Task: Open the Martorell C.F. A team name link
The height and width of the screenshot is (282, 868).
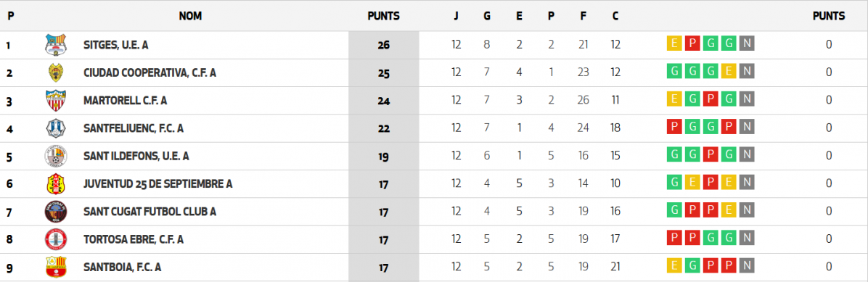Action: (x=125, y=101)
